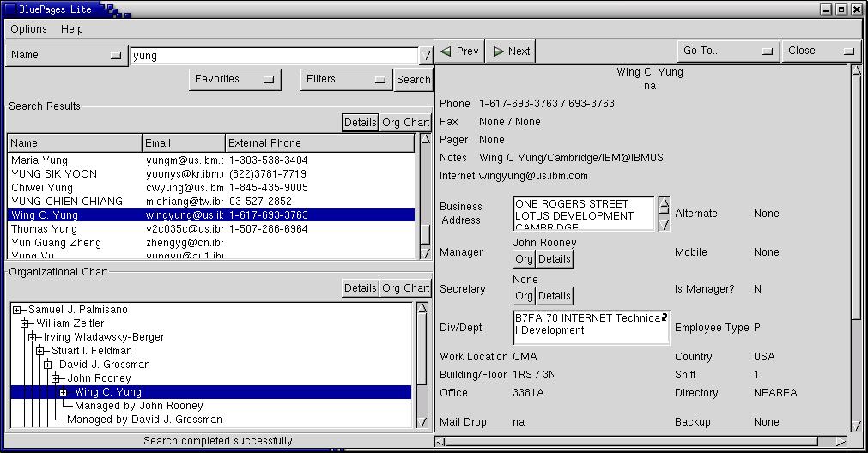Select Managed by David J. Grossman entry
Viewport: 868px width, 453px height.
pos(144,420)
